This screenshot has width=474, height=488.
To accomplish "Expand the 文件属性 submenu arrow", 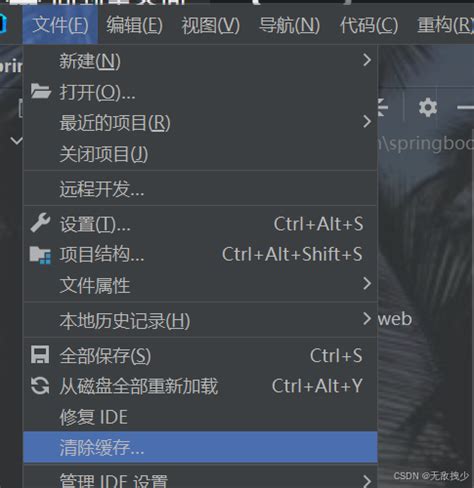I will tap(367, 284).
